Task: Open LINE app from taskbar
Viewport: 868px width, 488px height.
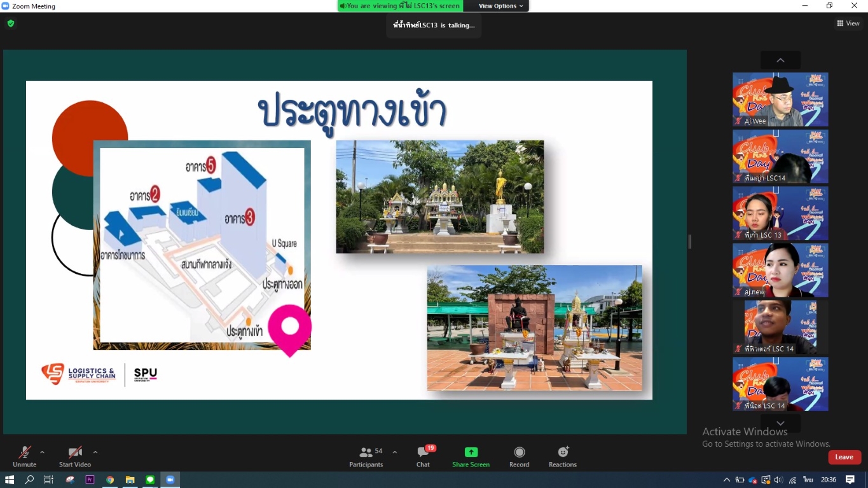Action: tap(150, 480)
